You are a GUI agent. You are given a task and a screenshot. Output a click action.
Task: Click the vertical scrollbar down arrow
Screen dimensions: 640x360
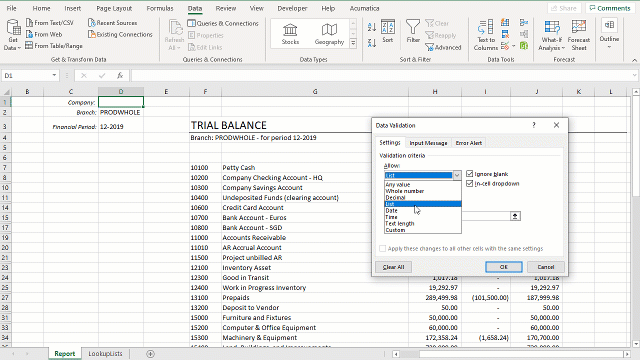(636, 344)
